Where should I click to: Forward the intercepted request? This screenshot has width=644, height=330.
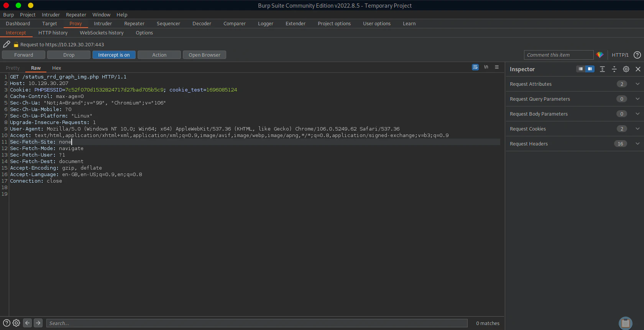(x=23, y=55)
